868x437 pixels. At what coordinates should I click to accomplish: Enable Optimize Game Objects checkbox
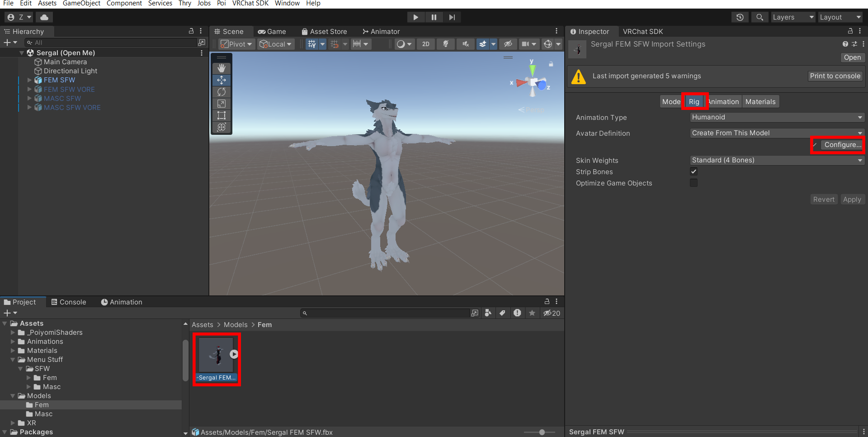(693, 183)
